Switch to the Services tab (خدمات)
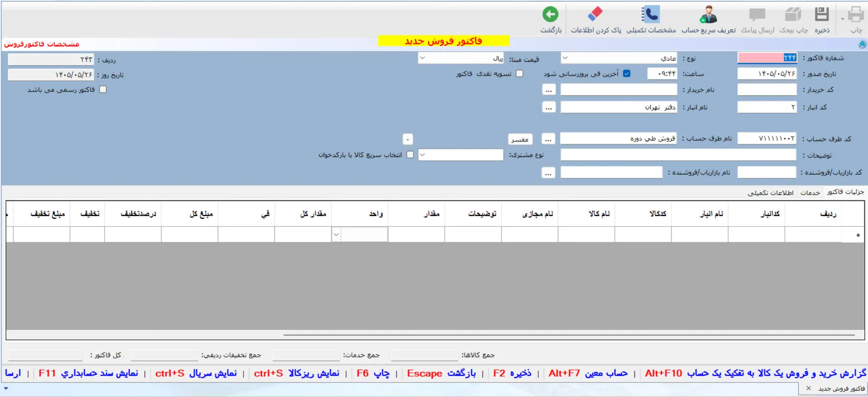Screen dimensions: 868x397 [x=810, y=192]
